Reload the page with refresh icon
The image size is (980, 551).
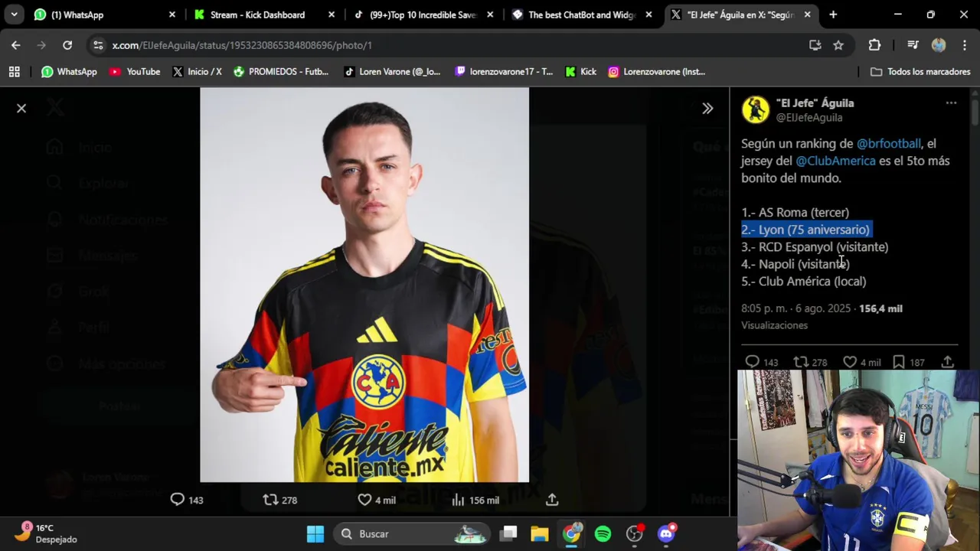(x=67, y=45)
